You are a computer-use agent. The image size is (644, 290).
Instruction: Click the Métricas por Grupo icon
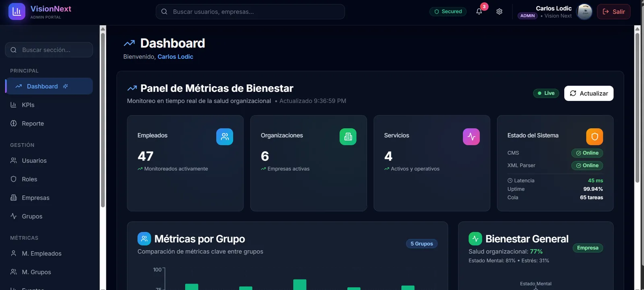pyautogui.click(x=144, y=239)
